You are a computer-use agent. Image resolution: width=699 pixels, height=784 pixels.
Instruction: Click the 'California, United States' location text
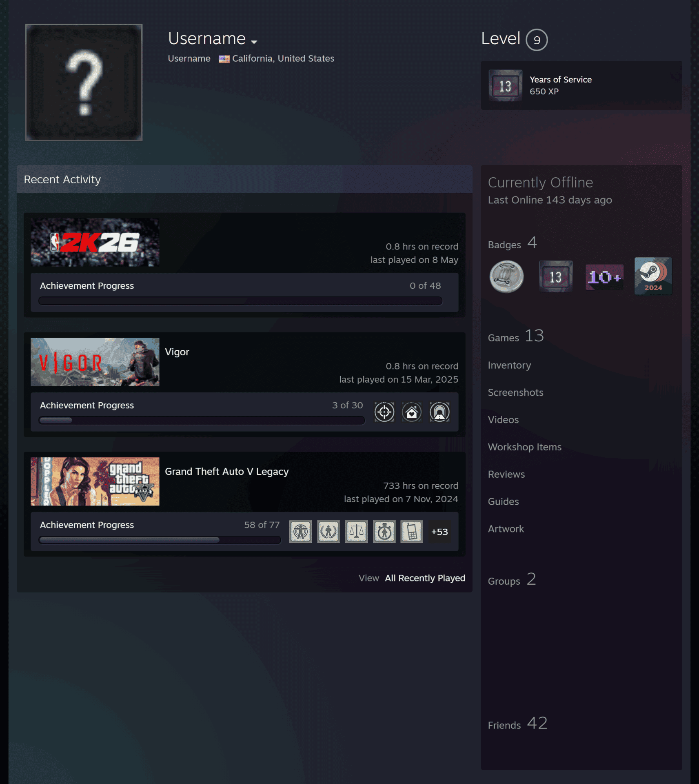tap(283, 59)
